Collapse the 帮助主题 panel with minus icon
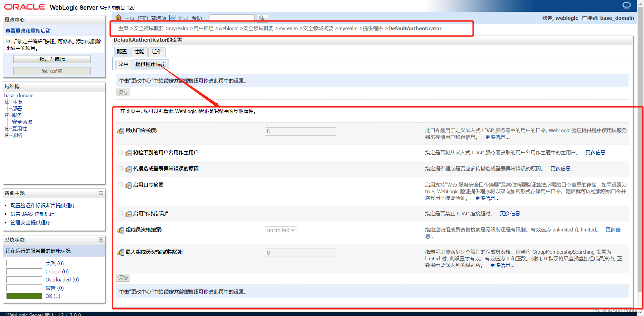644x316 pixels. point(101,193)
